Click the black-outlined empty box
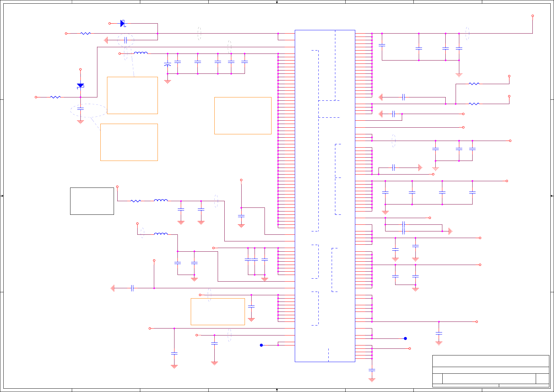554x392 pixels. pos(92,201)
